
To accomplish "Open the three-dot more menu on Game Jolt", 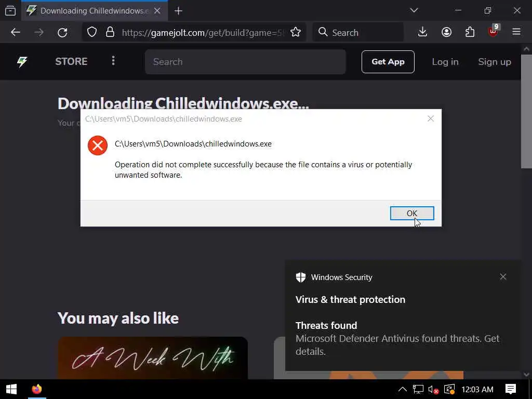I will 113,61.
